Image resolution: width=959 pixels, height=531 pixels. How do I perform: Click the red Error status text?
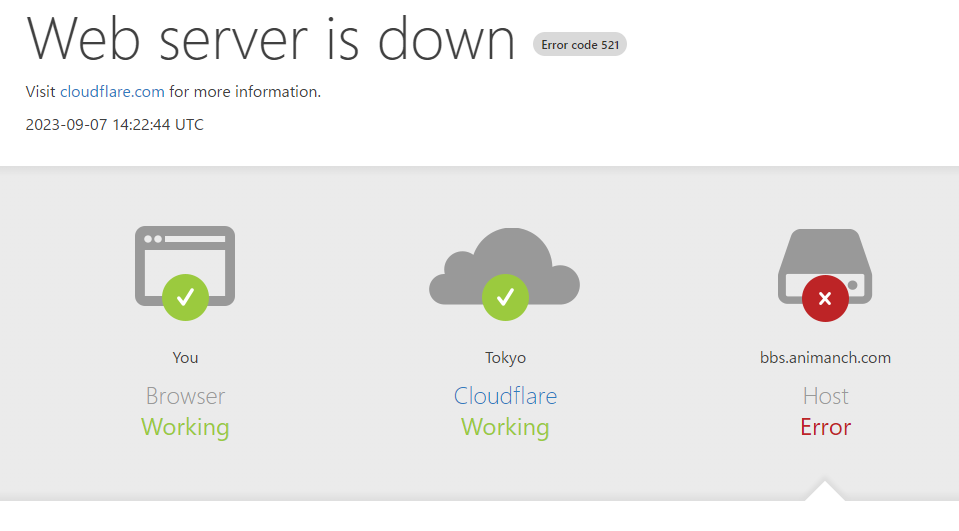point(825,427)
